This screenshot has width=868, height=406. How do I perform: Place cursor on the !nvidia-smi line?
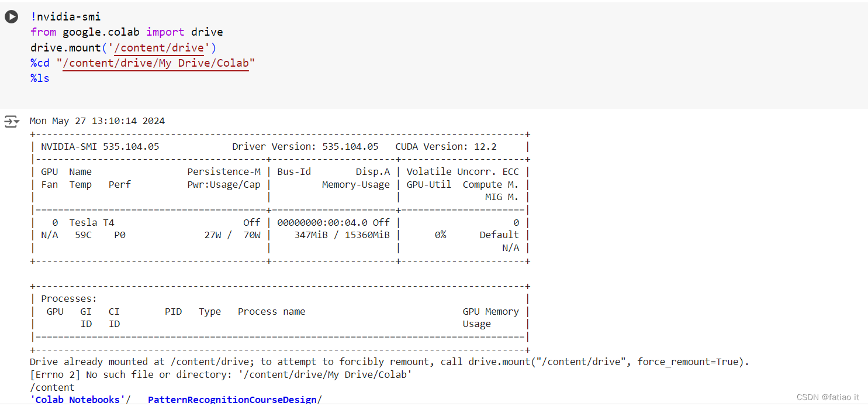(x=65, y=17)
